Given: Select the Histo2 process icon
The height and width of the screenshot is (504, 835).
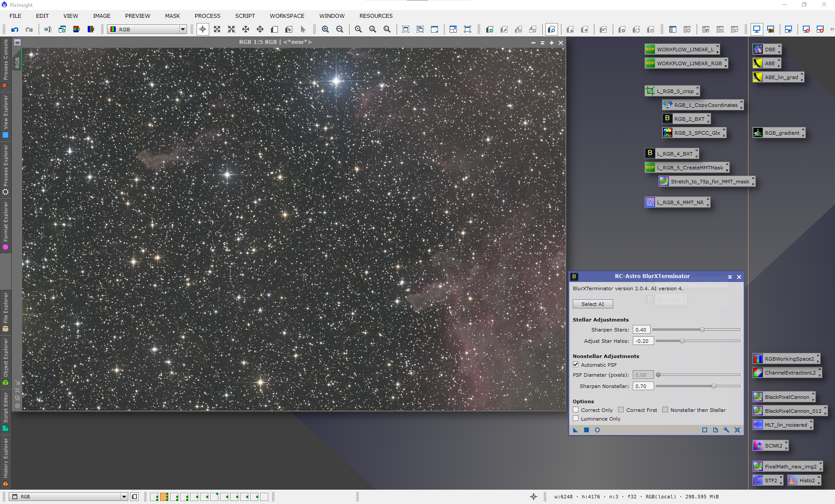Looking at the screenshot, I should point(804,481).
